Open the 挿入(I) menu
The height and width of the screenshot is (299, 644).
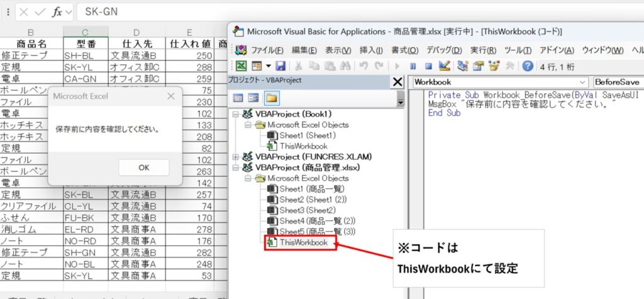(371, 50)
